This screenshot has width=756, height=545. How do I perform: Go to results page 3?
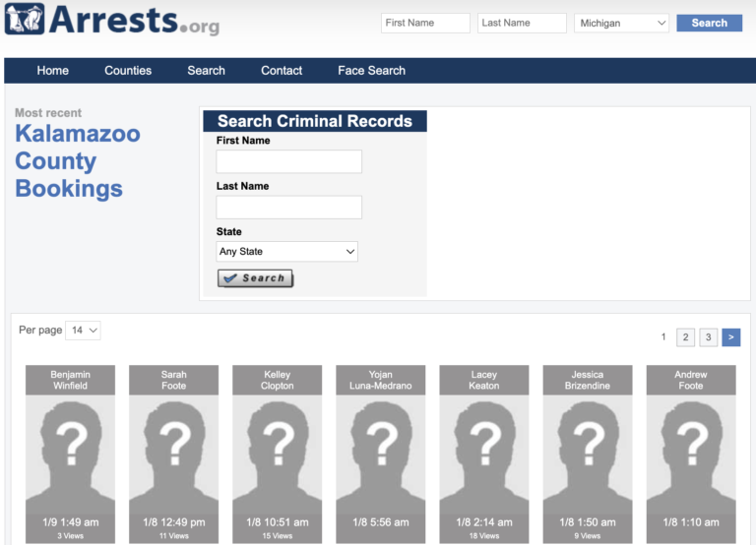(x=709, y=336)
